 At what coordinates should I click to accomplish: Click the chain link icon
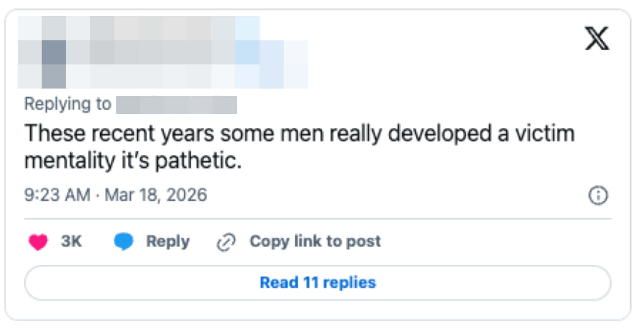tap(226, 242)
